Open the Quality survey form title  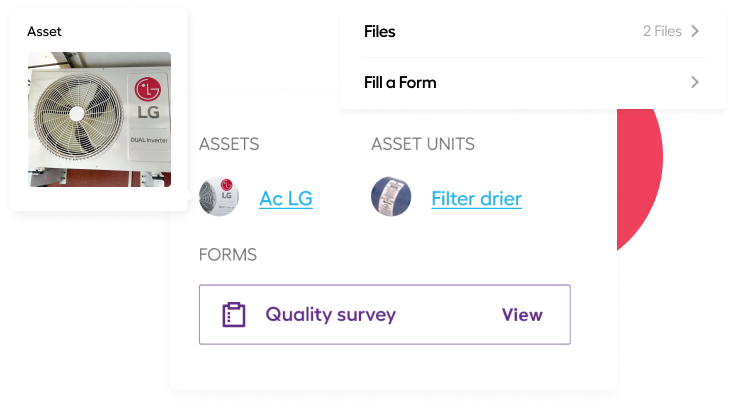(x=331, y=315)
